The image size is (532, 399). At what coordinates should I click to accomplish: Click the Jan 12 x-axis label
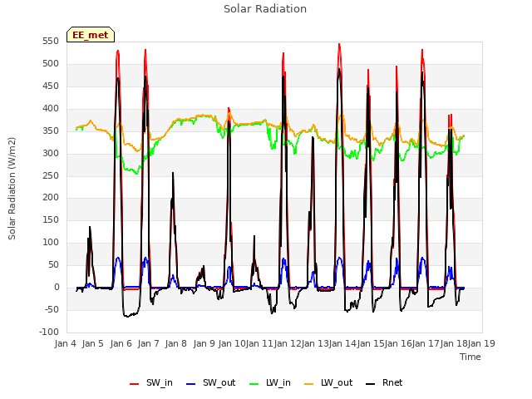pyautogui.click(x=287, y=343)
